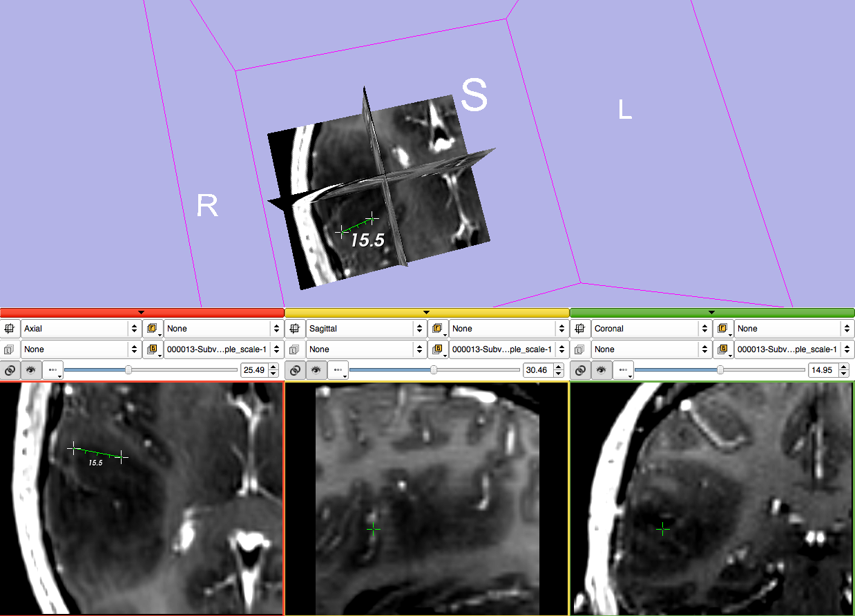Open Sagittal background volume dropdown
Image resolution: width=855 pixels, height=616 pixels.
click(509, 349)
